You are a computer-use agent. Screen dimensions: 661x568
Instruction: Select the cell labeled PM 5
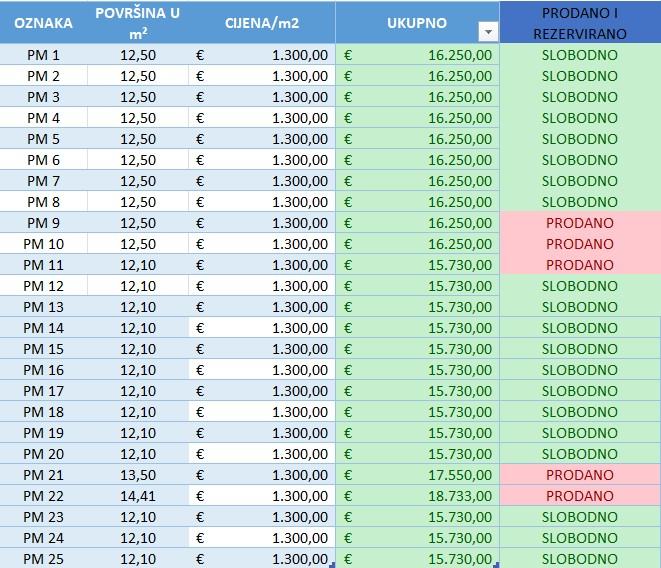click(43, 139)
